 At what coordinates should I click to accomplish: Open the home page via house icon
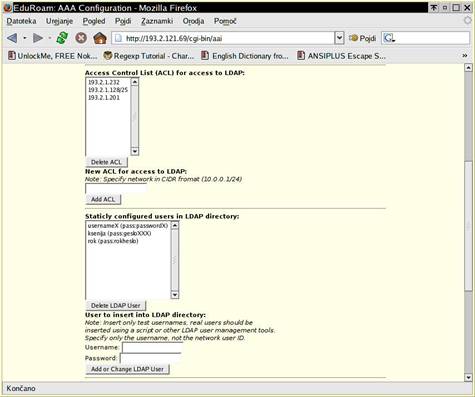pos(100,38)
